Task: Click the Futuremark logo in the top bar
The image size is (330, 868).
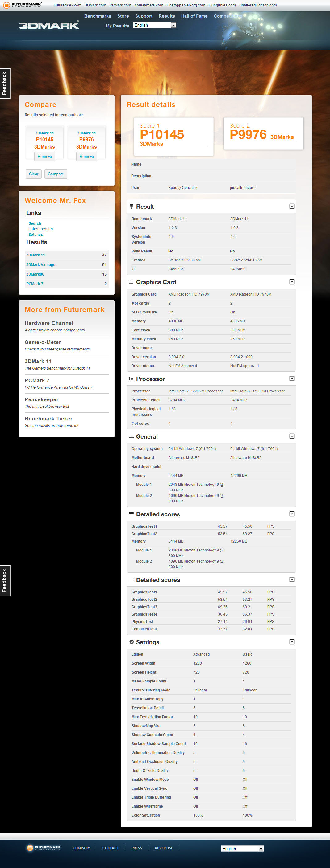Action: 23,5
